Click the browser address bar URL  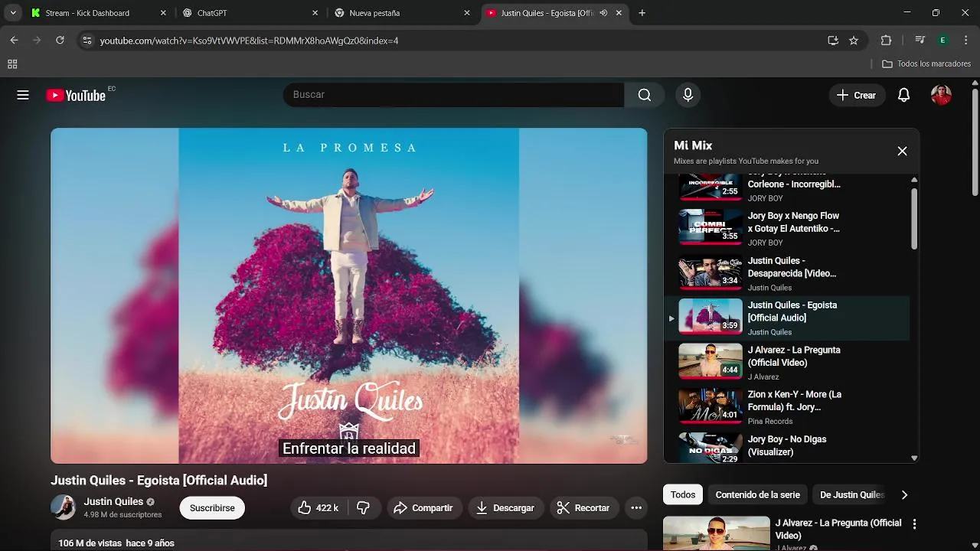click(249, 41)
